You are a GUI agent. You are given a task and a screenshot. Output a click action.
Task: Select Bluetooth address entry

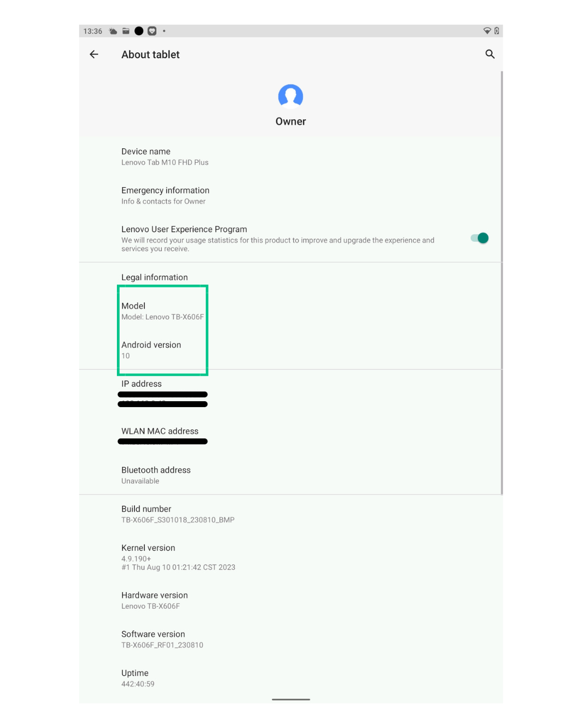click(290, 475)
